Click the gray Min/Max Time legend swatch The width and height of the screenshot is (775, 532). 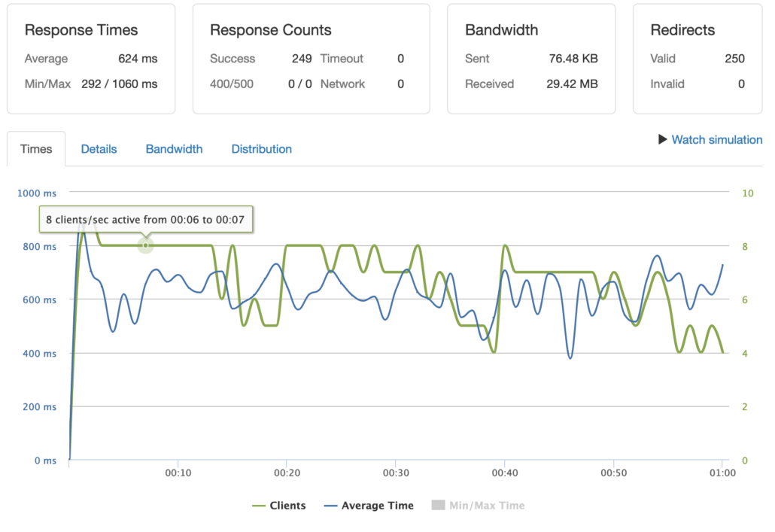(x=438, y=506)
